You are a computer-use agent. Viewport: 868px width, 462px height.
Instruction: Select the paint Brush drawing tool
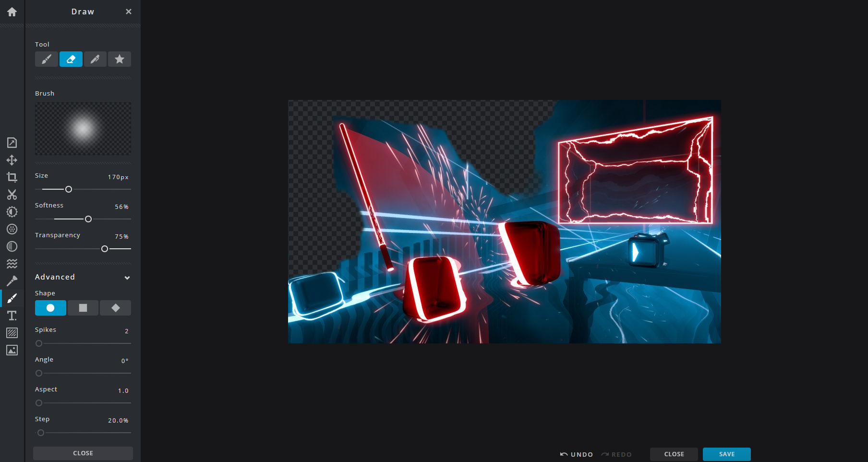47,59
